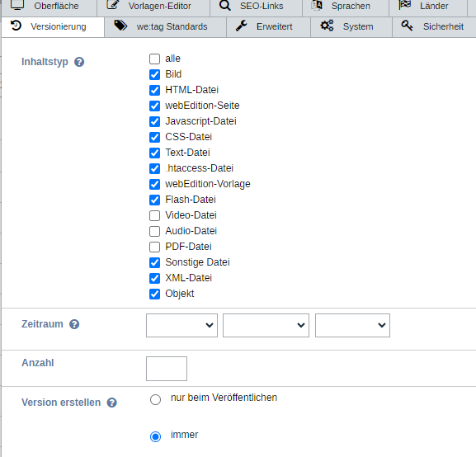Click the help icon beside Zeitraum

pos(74,324)
